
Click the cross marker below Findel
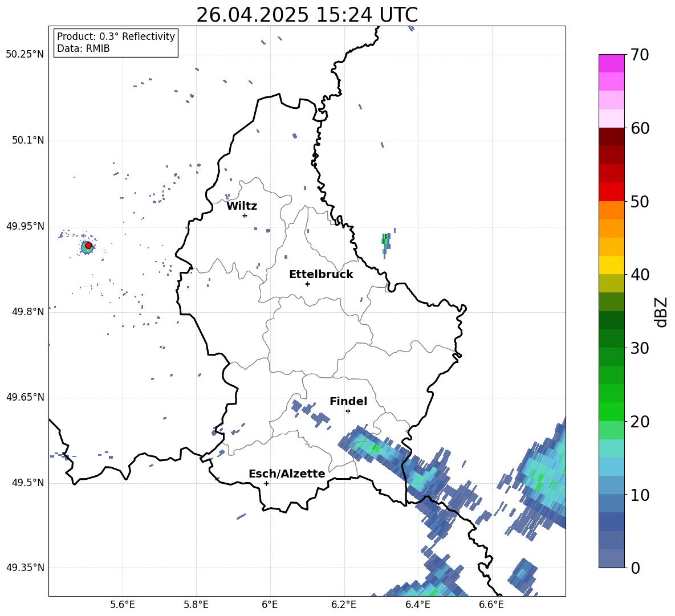[x=348, y=411]
